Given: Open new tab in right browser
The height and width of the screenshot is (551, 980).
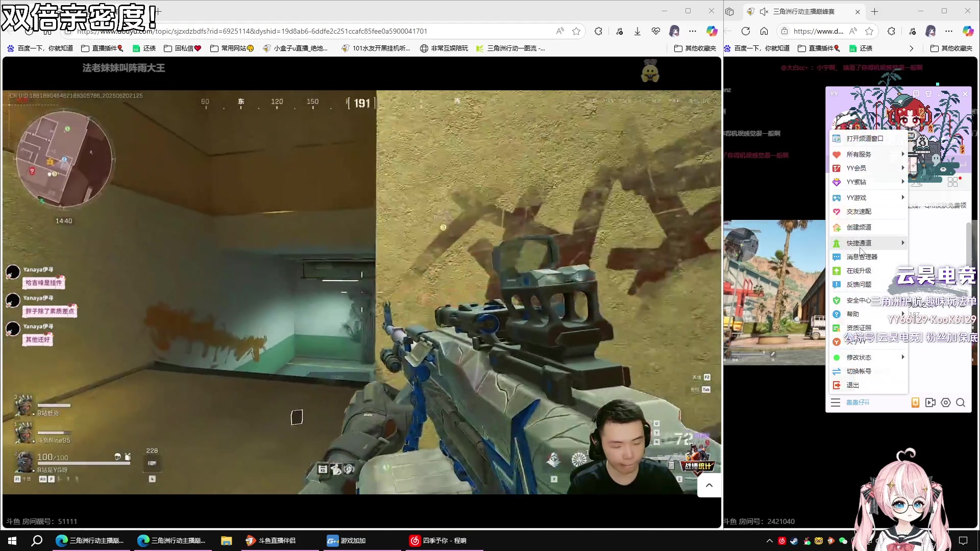Looking at the screenshot, I should coord(874,11).
